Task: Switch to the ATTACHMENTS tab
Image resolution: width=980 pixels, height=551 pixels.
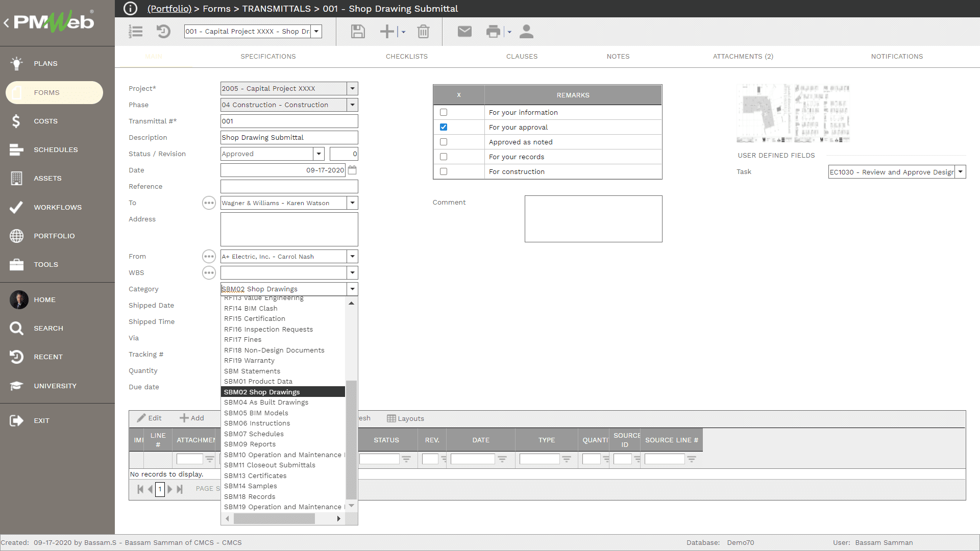Action: [x=743, y=56]
